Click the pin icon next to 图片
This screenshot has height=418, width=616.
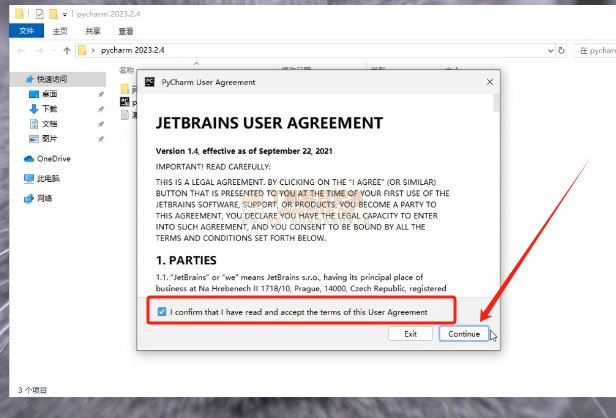(101, 139)
